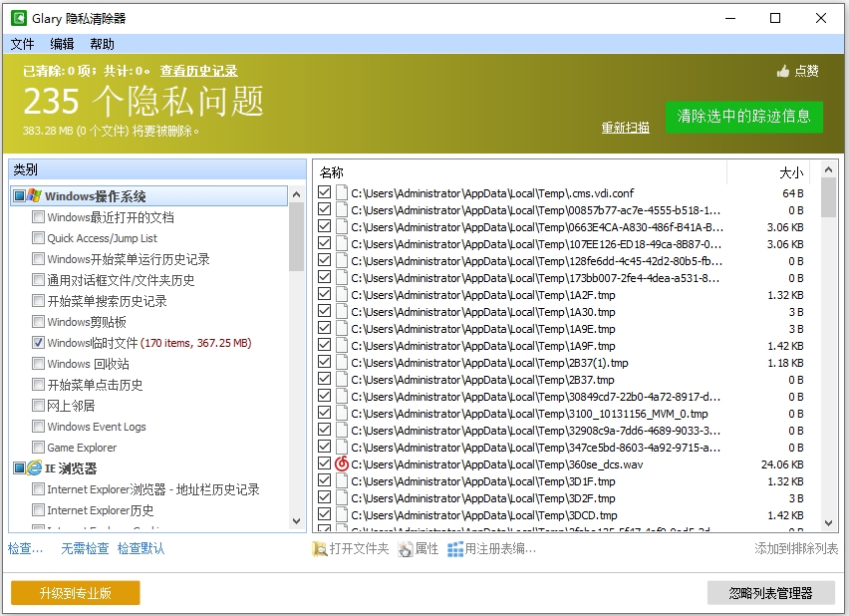
Task: Enable Windows 回收站 checkbox
Action: click(38, 364)
